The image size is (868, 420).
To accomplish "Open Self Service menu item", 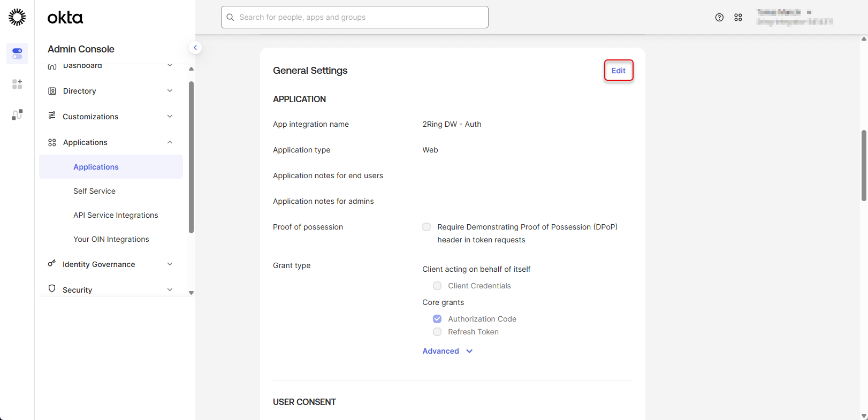I will [94, 191].
